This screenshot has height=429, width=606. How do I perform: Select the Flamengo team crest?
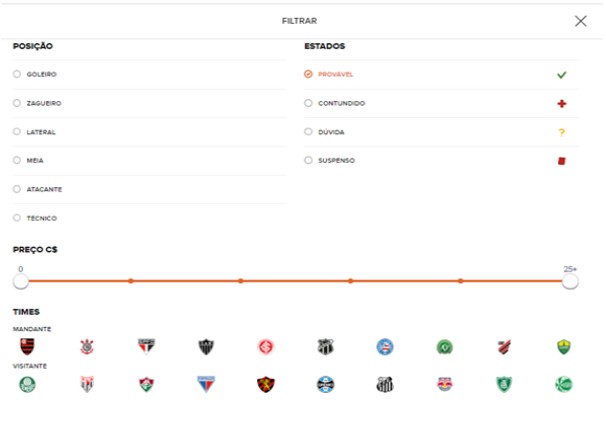click(27, 346)
